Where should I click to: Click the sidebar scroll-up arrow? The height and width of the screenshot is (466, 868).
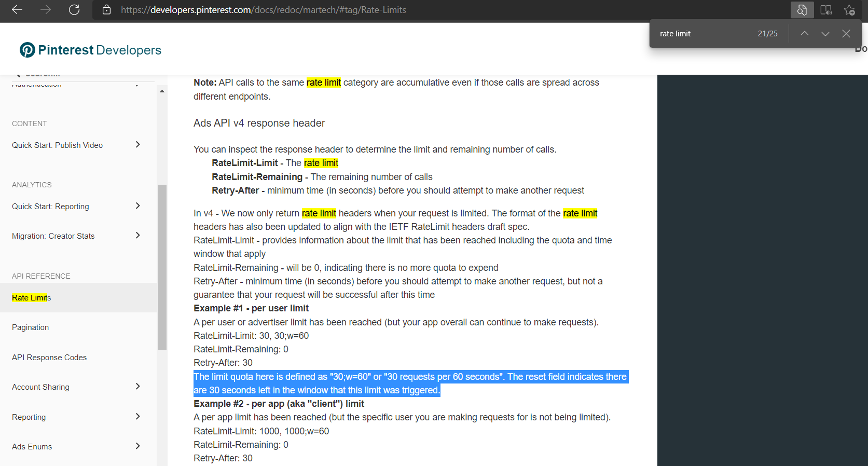coord(162,91)
